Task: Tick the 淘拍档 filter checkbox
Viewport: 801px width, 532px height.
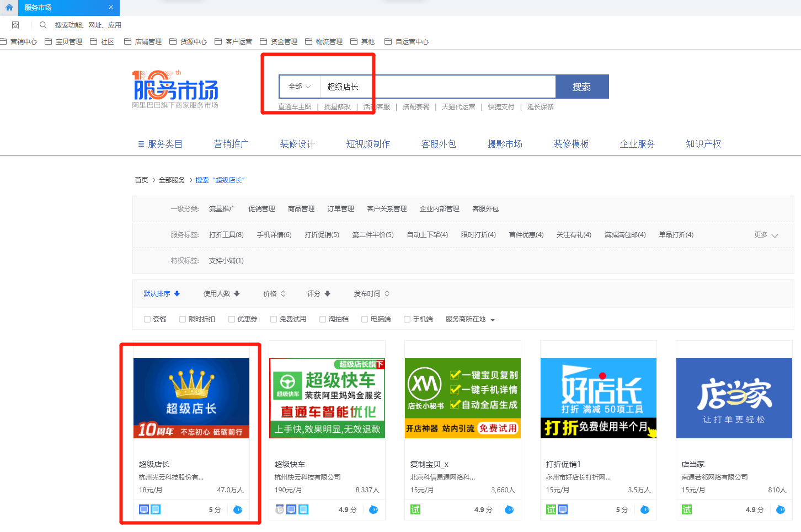Action: pos(323,319)
